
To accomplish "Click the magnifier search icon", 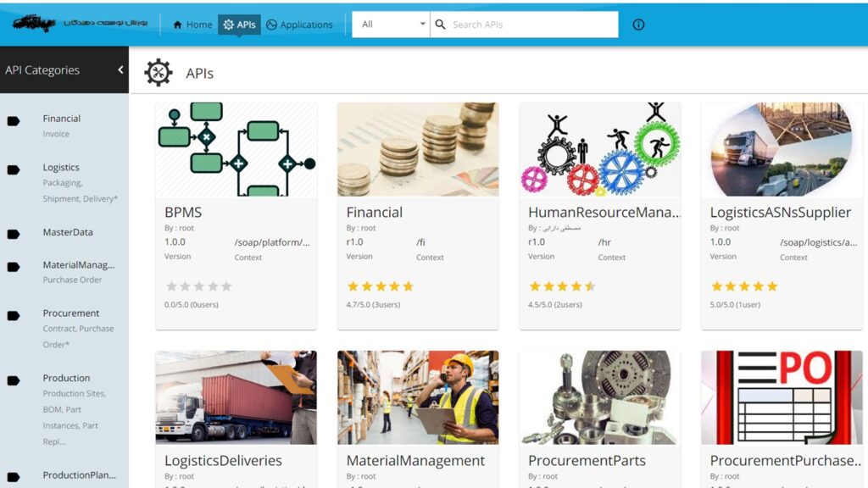I will pyautogui.click(x=441, y=25).
